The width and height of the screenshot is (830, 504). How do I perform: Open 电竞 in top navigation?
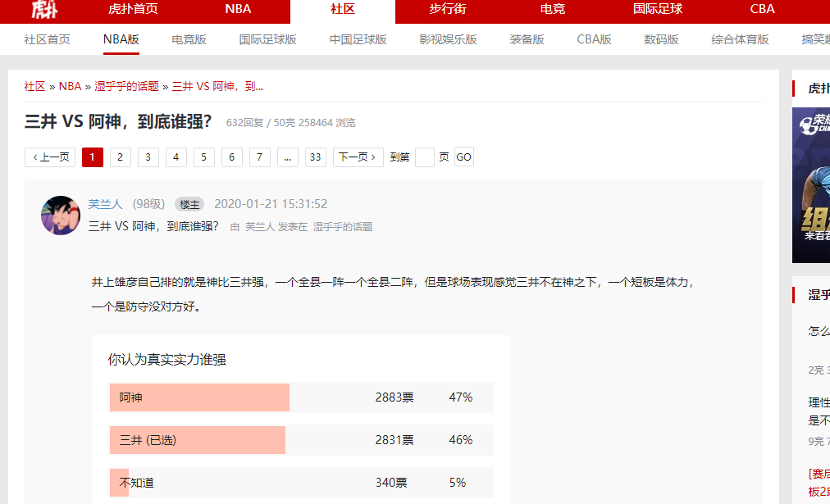pyautogui.click(x=553, y=9)
